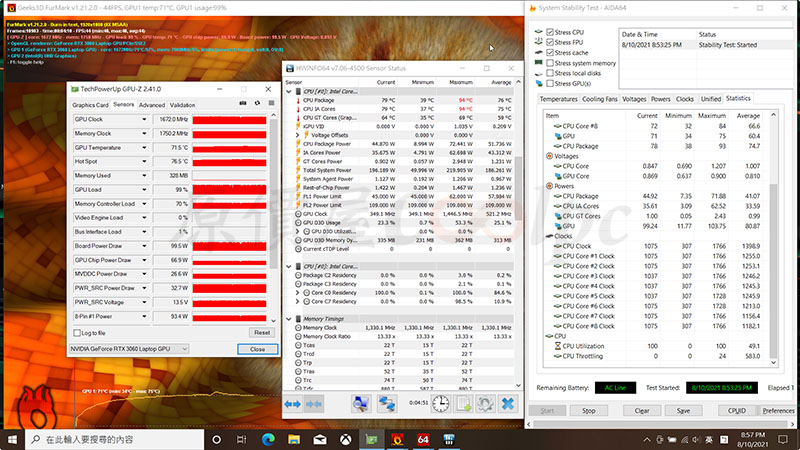This screenshot has width=800, height=450.
Task: Uncheck Stress CPU in AIDA64
Action: pos(550,32)
